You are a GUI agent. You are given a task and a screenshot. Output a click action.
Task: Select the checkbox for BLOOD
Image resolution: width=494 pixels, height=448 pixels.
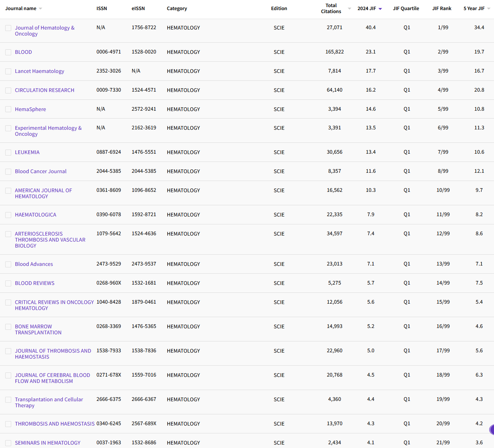[x=8, y=52]
